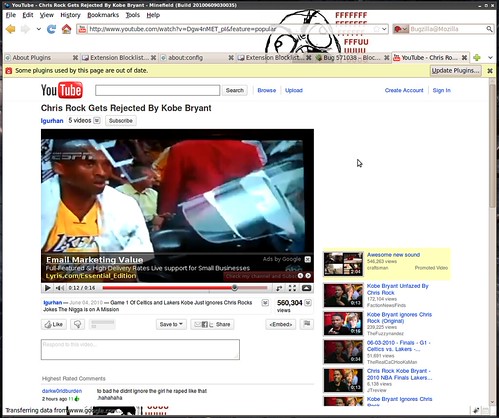Open the darkw0rldburden commenter profile

[62, 391]
